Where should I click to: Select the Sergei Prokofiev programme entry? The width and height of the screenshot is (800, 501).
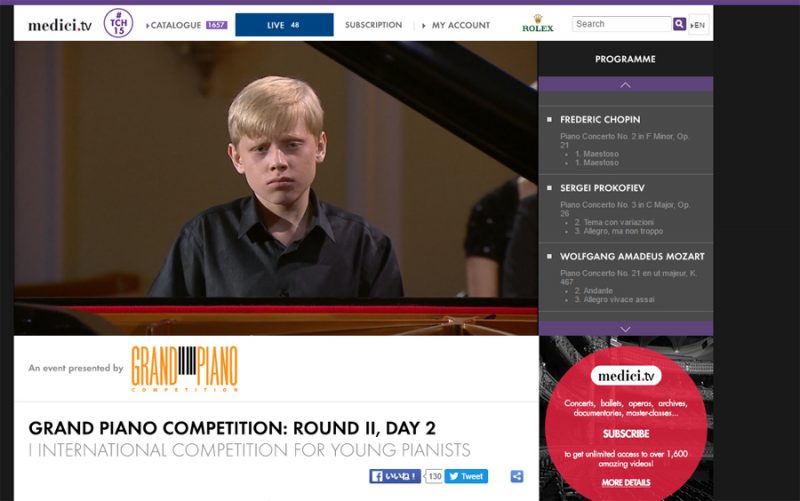coord(626,209)
